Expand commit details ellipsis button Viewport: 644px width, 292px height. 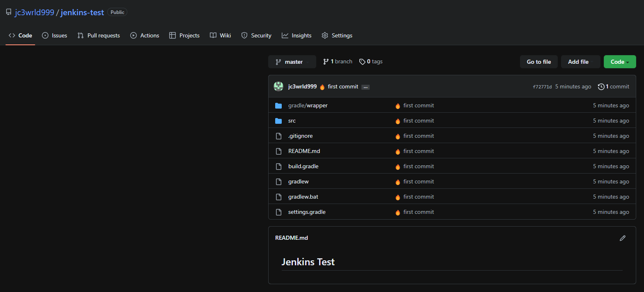click(x=366, y=87)
